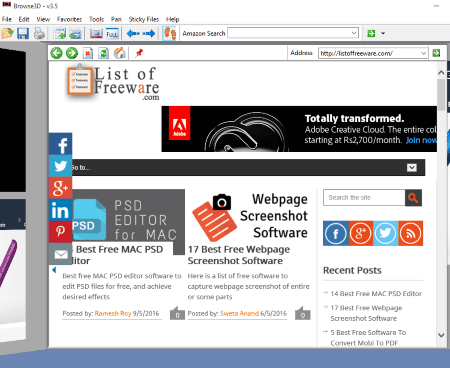The height and width of the screenshot is (368, 450).
Task: Click the 'Search the site' input box
Action: pyautogui.click(x=364, y=198)
